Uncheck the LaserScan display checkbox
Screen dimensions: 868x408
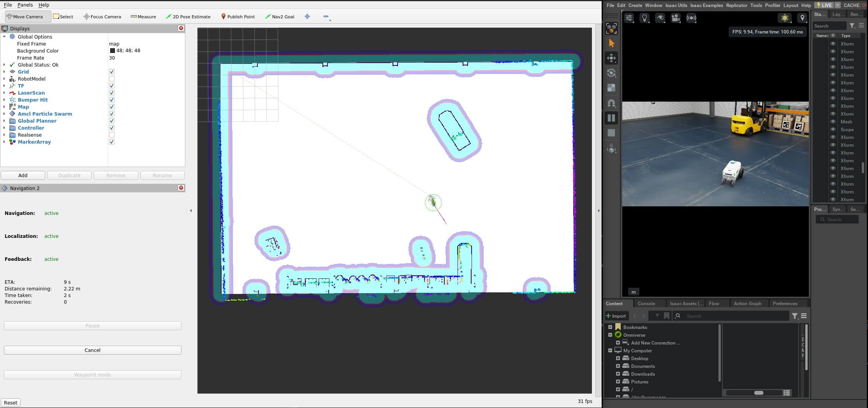tap(112, 93)
